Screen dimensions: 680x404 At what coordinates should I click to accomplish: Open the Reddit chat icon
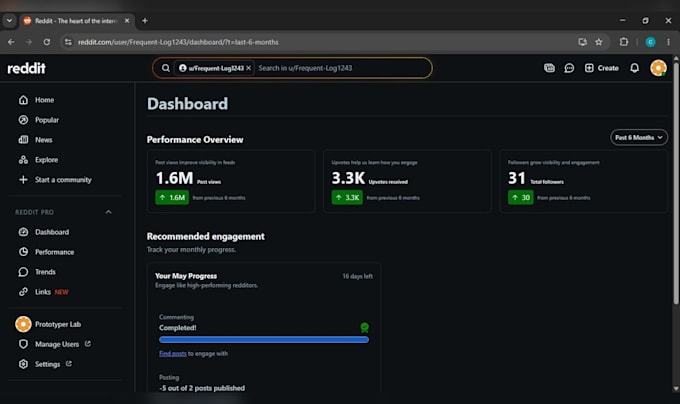pos(569,68)
